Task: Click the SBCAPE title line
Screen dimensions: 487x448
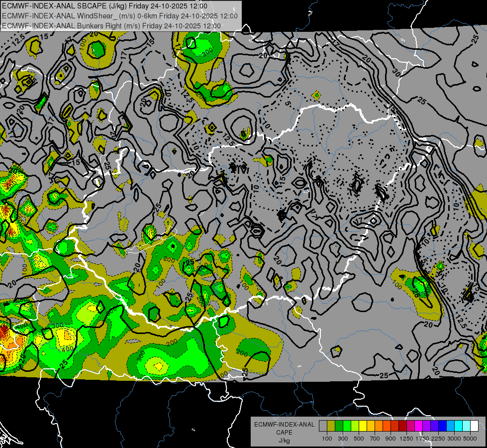Action: (x=104, y=6)
